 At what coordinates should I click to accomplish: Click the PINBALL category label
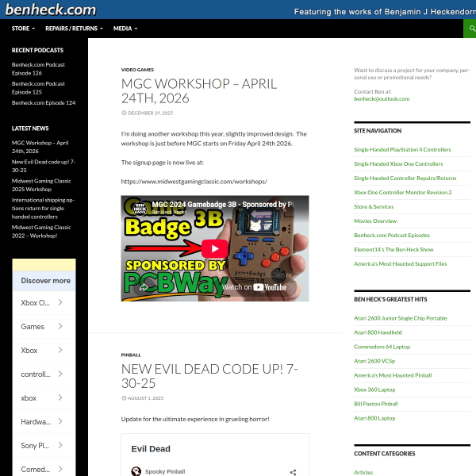[131, 355]
